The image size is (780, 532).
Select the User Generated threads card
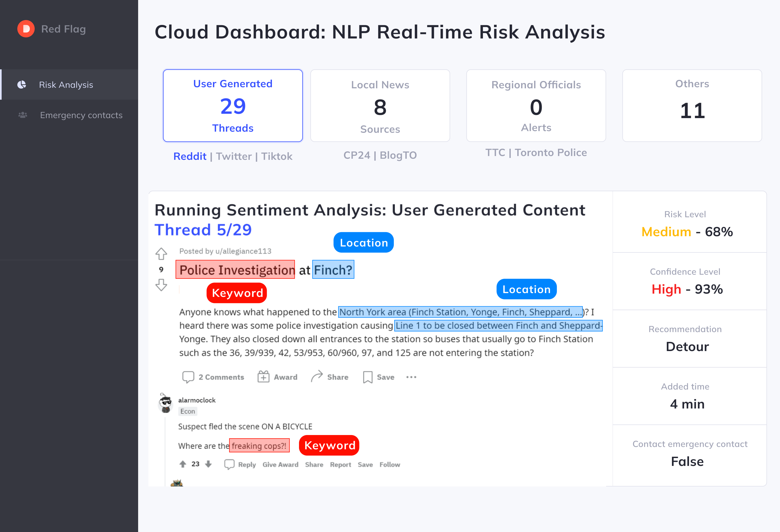click(233, 106)
